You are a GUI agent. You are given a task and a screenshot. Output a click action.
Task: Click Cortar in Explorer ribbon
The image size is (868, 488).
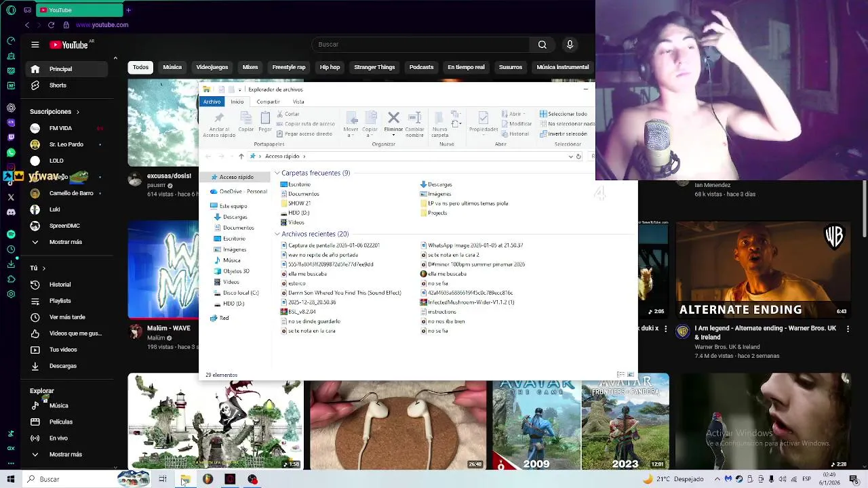tap(288, 114)
